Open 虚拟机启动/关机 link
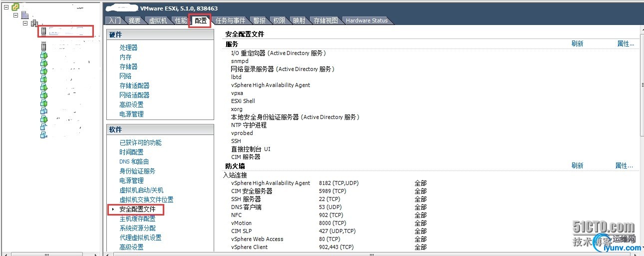Screen dimensions: 644x256 click(x=141, y=190)
